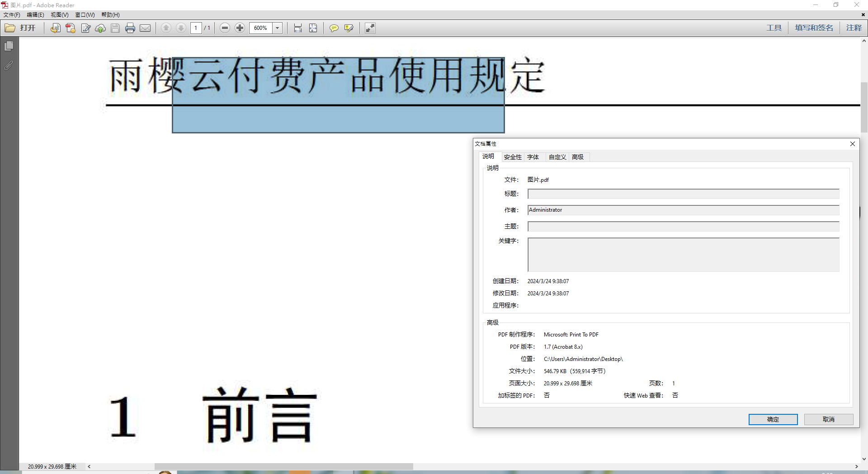Click the cloud upload icon

coord(100,28)
